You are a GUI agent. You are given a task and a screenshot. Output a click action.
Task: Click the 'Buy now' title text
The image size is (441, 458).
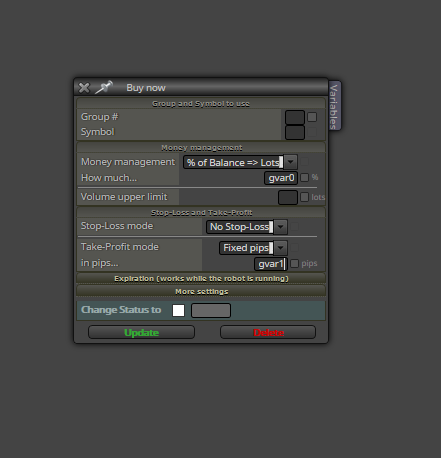tap(146, 88)
